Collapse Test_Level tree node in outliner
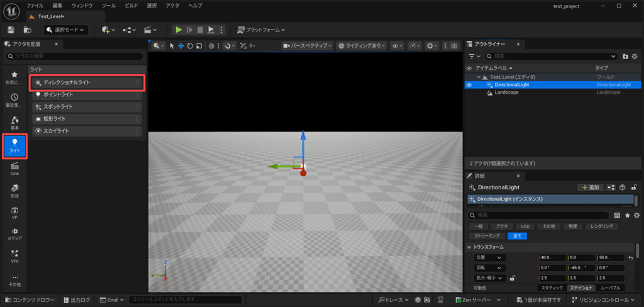 (x=479, y=77)
